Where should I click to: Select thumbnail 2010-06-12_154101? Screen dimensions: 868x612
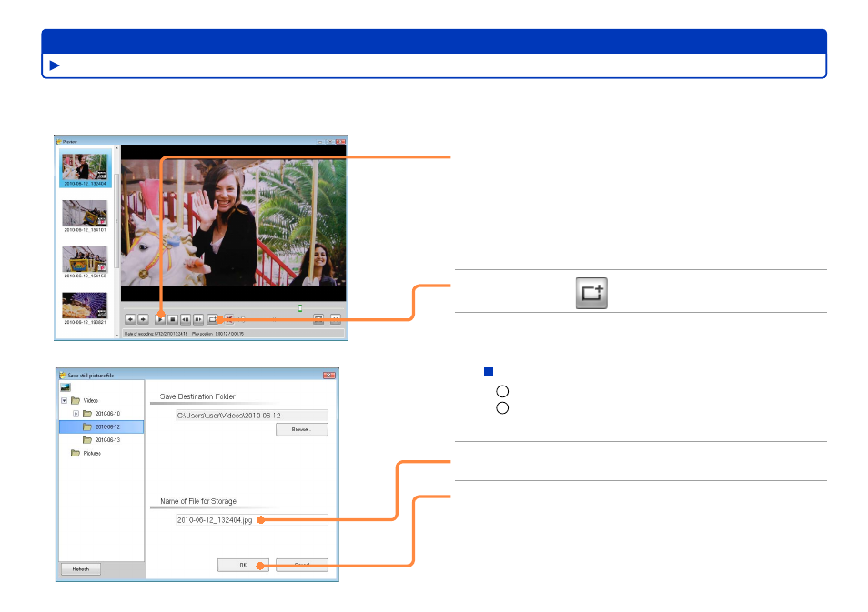tap(85, 216)
